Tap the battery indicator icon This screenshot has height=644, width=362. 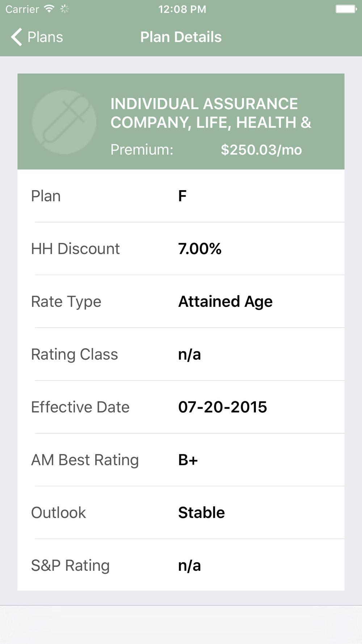click(346, 9)
